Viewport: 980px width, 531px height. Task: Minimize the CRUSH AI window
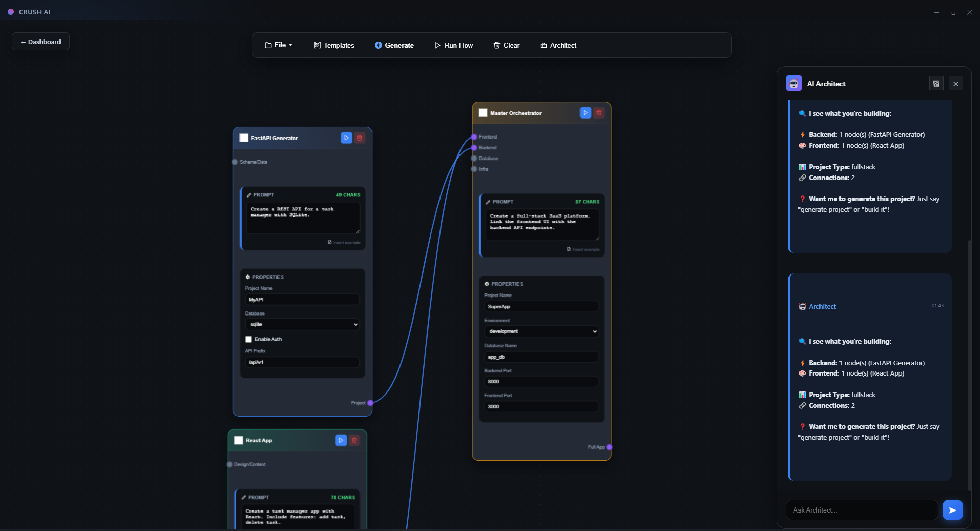coord(937,12)
